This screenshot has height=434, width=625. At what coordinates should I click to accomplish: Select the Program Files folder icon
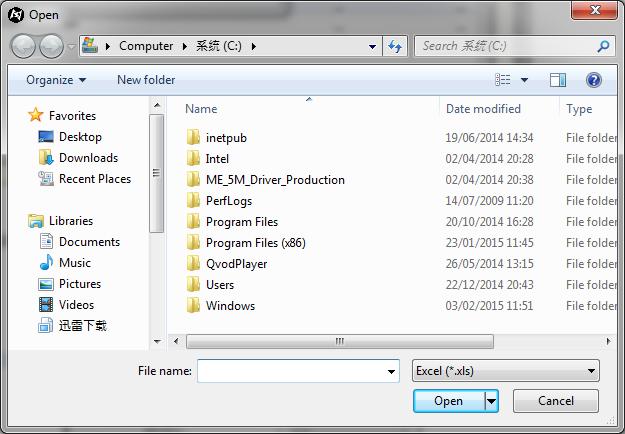point(193,222)
